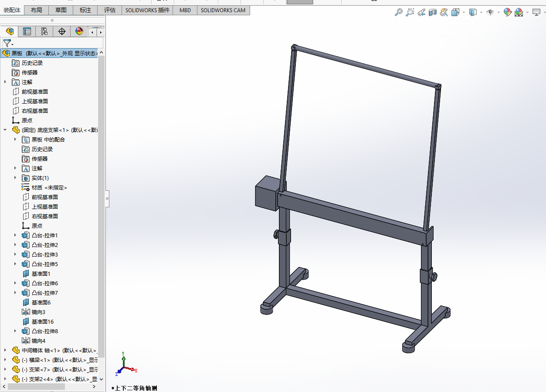Open the DimXpertManager crosshair tab

tap(62, 31)
